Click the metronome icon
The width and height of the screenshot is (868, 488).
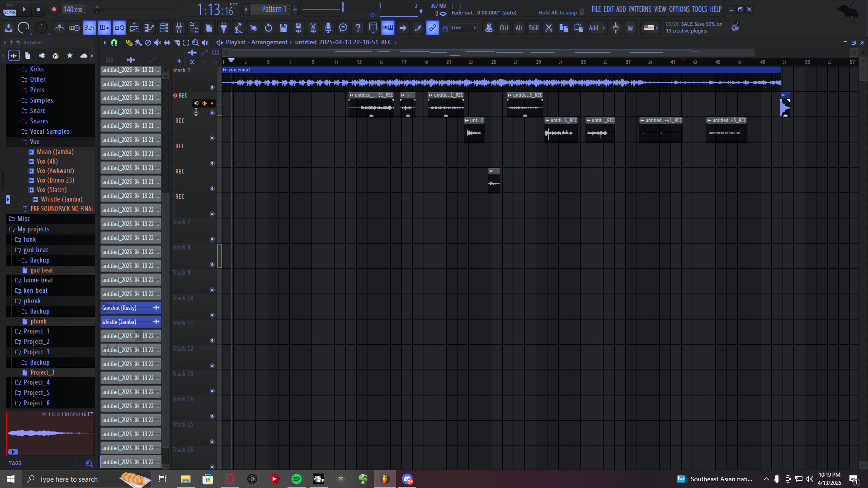(x=59, y=28)
